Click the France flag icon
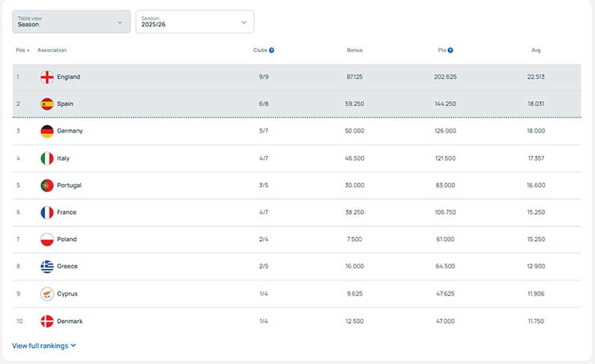The image size is (595, 364). 47,213
